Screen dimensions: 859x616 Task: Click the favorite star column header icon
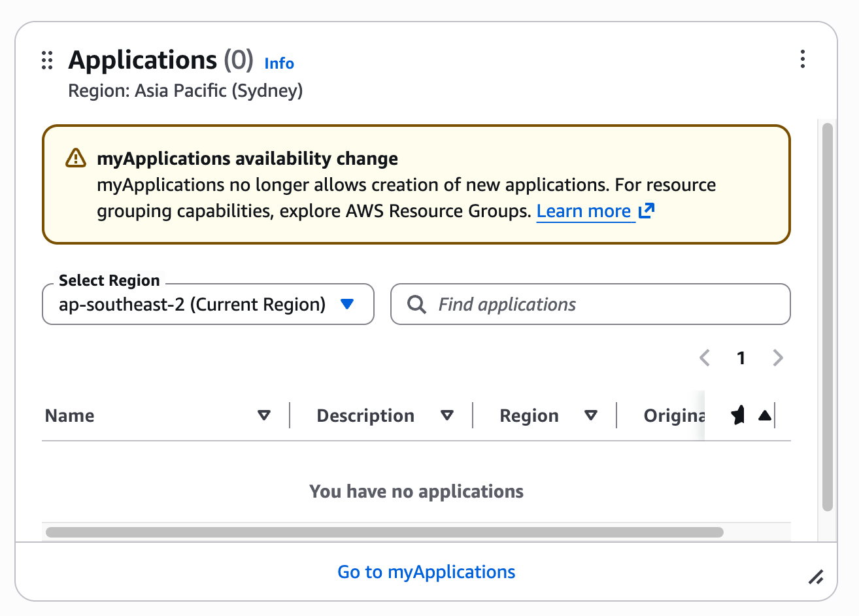click(x=738, y=415)
